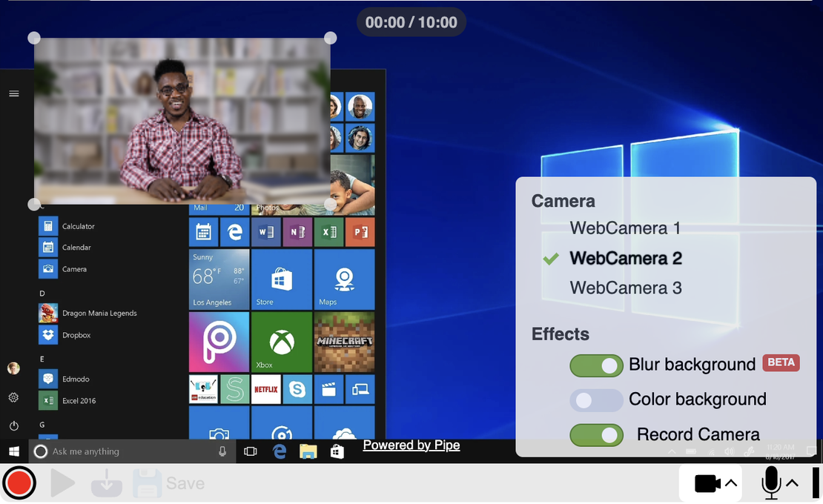Image resolution: width=823 pixels, height=504 pixels.
Task: Click the webcam preview video
Action: click(182, 121)
